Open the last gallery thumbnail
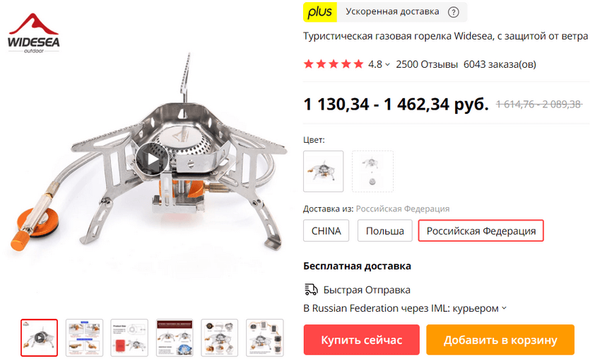This screenshot has width=590, height=364. 264,338
